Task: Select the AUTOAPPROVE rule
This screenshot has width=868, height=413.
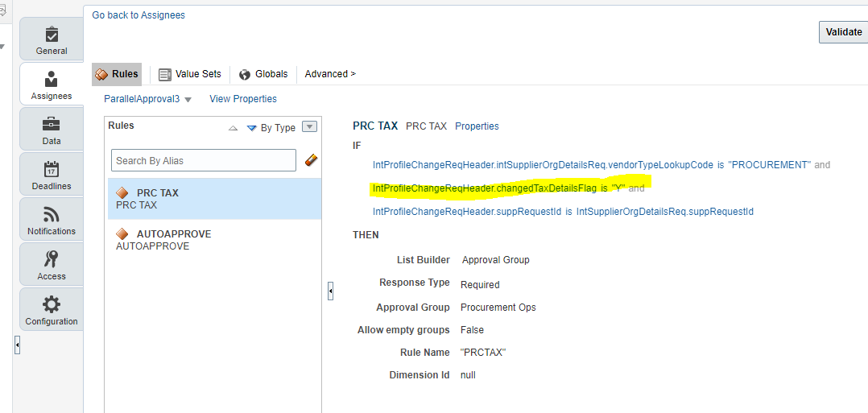Action: (x=215, y=240)
